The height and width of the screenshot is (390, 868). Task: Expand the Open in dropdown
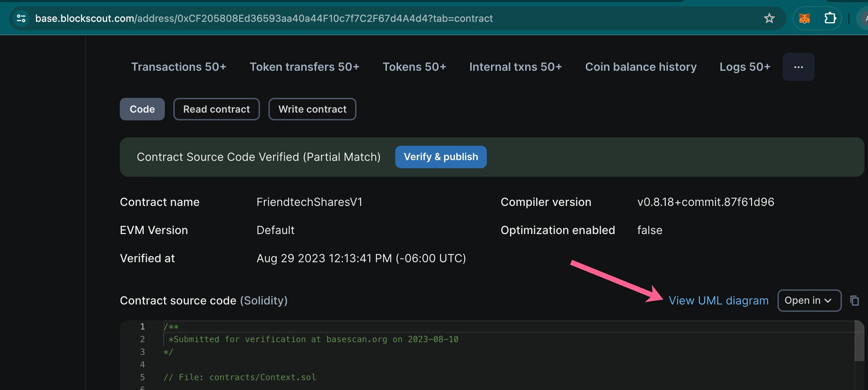[809, 300]
